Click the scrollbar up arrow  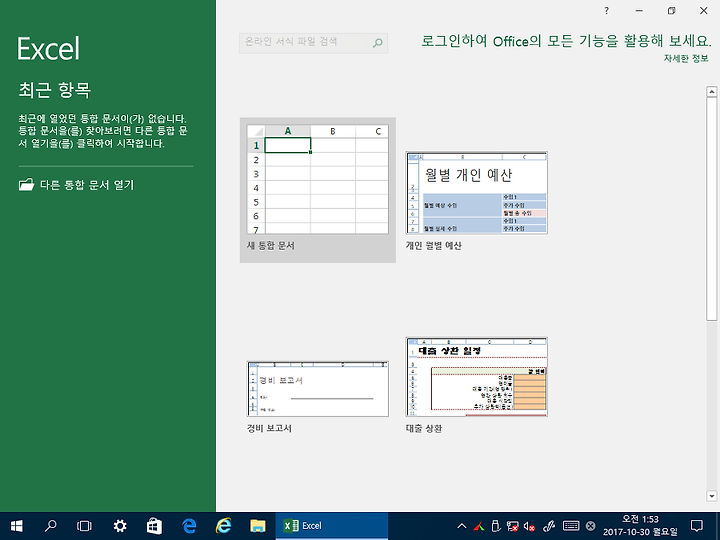(712, 91)
